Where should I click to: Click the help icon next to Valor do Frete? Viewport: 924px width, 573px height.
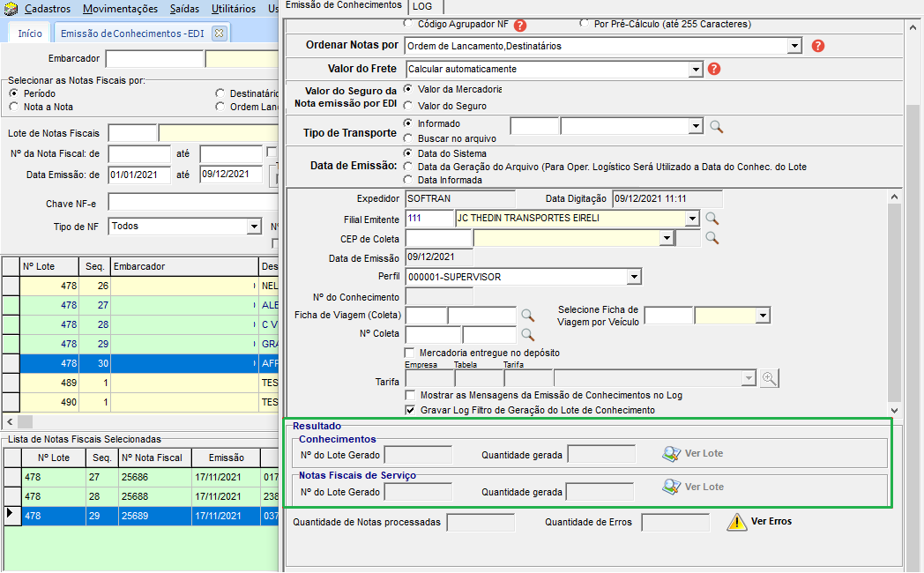coord(713,69)
